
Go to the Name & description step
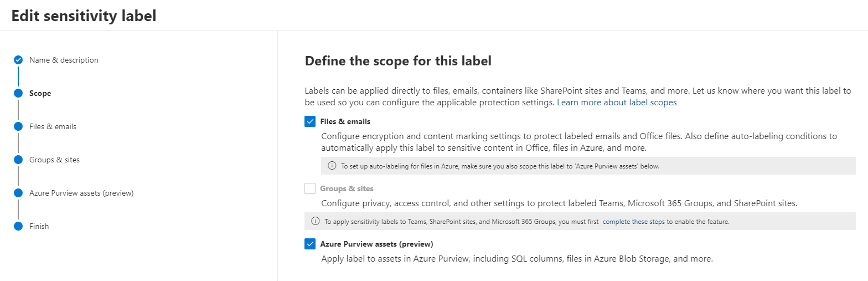click(x=64, y=60)
